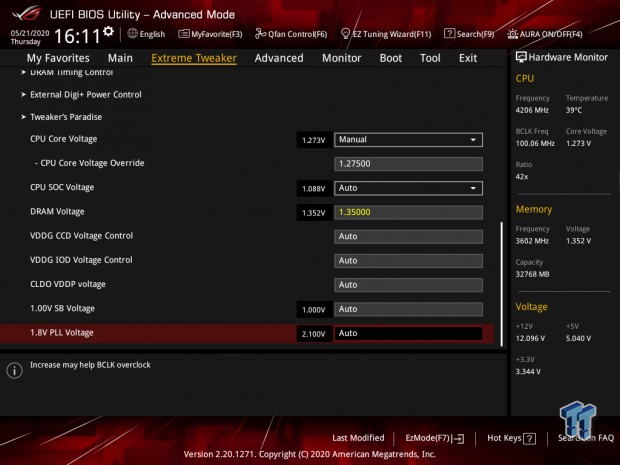This screenshot has height=465, width=620.
Task: Click the 1.088V SOC voltage readout
Action: pyautogui.click(x=314, y=189)
